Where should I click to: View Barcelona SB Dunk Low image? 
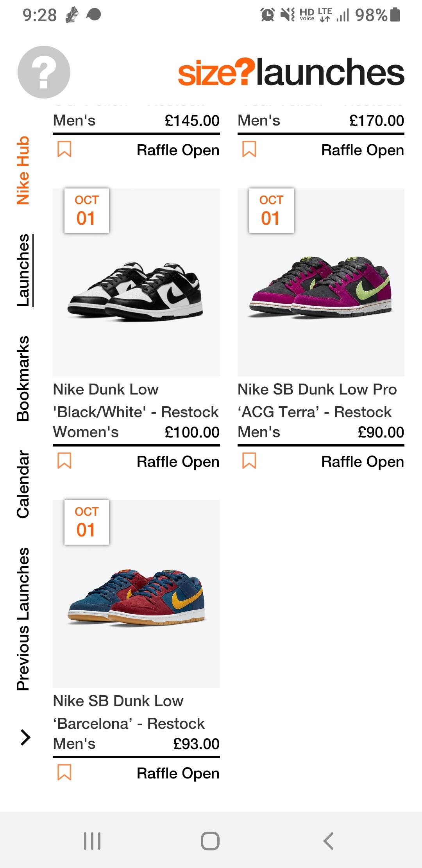coord(136,594)
